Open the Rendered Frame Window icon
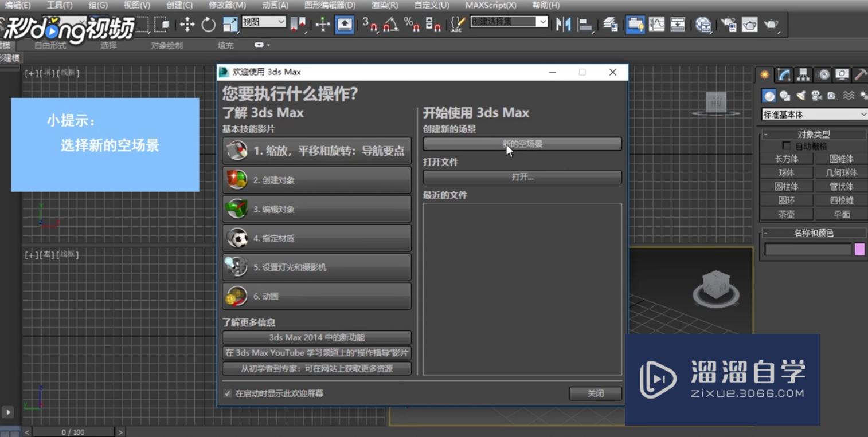Screen dimensions: 868x437 (750, 24)
